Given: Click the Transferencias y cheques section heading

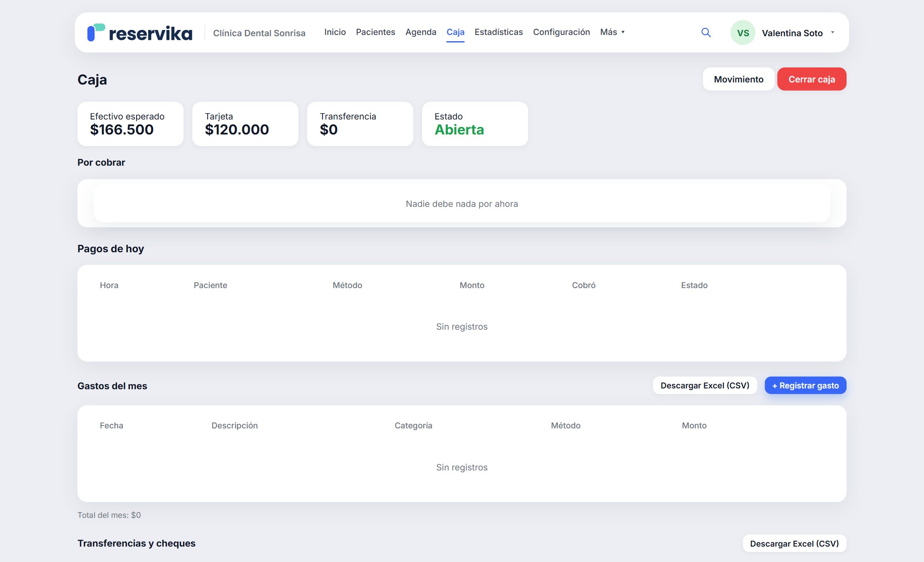Looking at the screenshot, I should [137, 543].
